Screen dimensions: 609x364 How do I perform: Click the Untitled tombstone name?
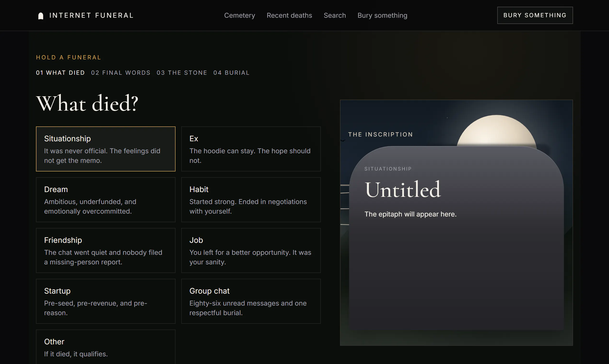(x=403, y=189)
